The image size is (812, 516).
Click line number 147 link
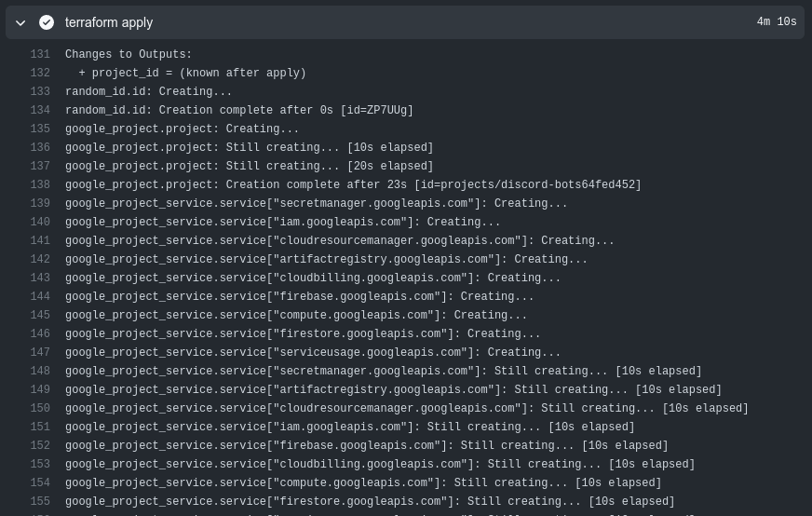(x=40, y=352)
